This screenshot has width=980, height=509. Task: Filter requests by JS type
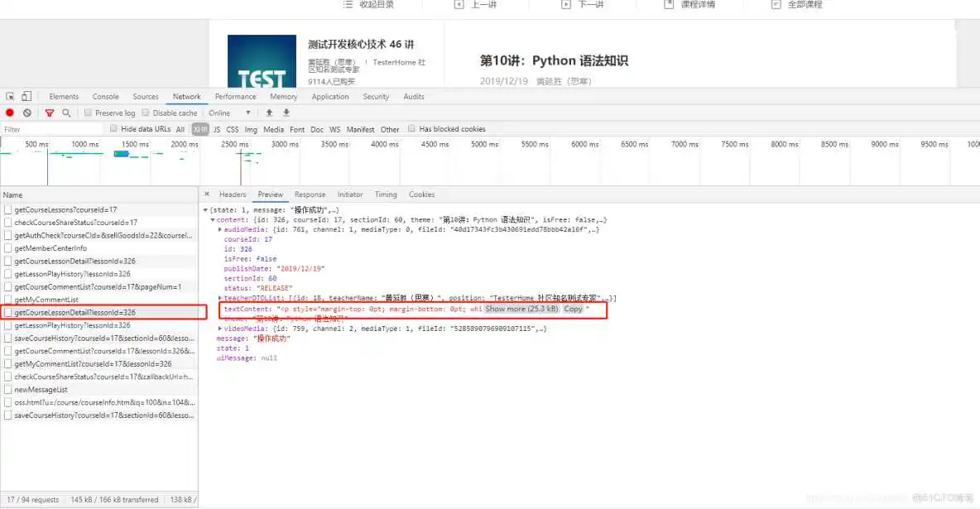217,129
